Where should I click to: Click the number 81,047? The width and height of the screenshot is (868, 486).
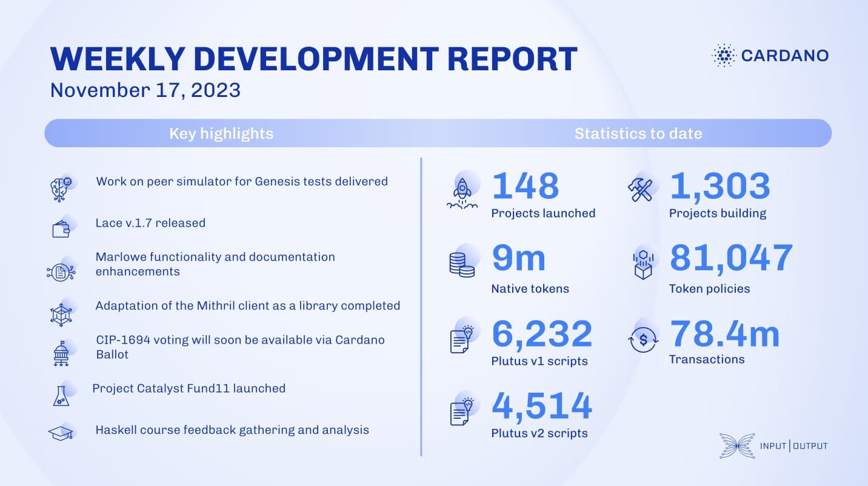[x=732, y=258]
